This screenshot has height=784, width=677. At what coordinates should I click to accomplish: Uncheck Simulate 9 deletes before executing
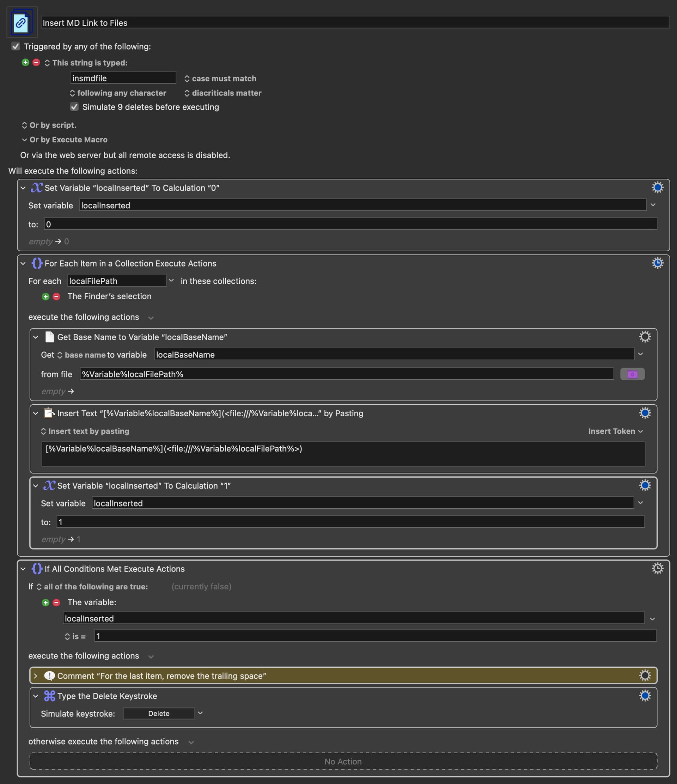[74, 107]
